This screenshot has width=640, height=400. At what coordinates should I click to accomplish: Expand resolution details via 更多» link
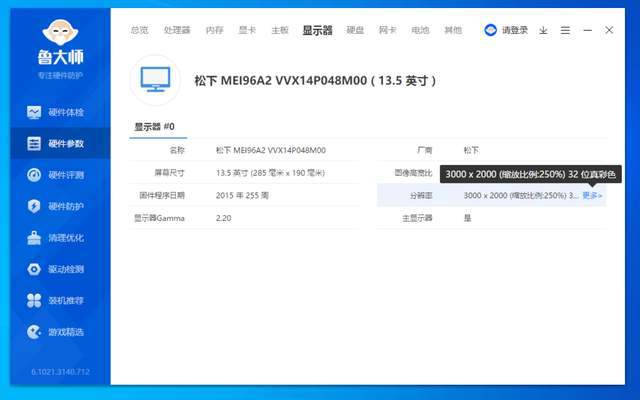pos(592,196)
